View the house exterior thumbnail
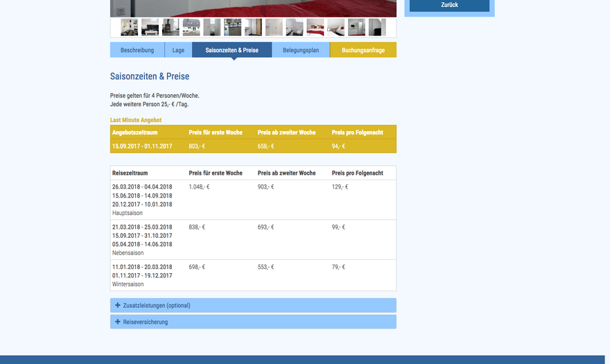Viewport: 610px width, 364px height. pos(191,27)
